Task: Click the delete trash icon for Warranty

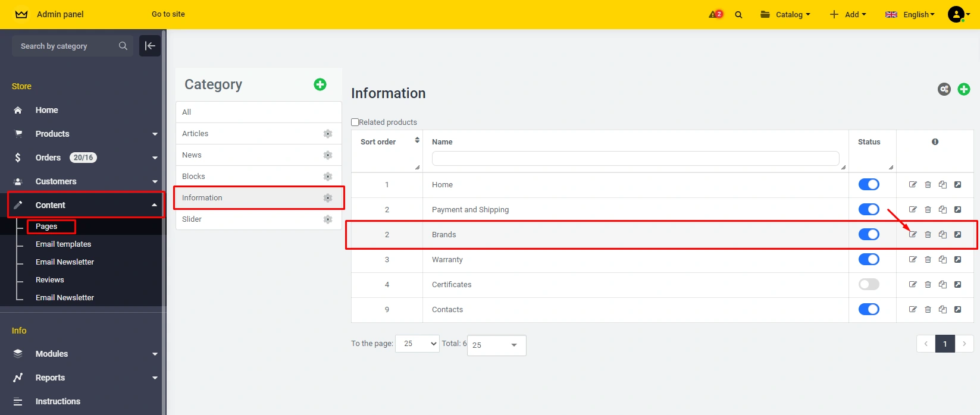Action: tap(928, 260)
